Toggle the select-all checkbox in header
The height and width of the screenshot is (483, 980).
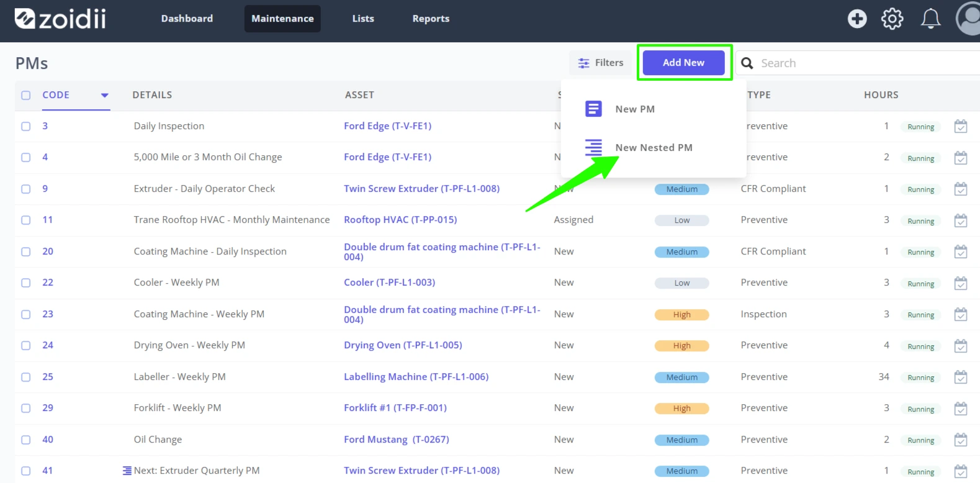(26, 95)
